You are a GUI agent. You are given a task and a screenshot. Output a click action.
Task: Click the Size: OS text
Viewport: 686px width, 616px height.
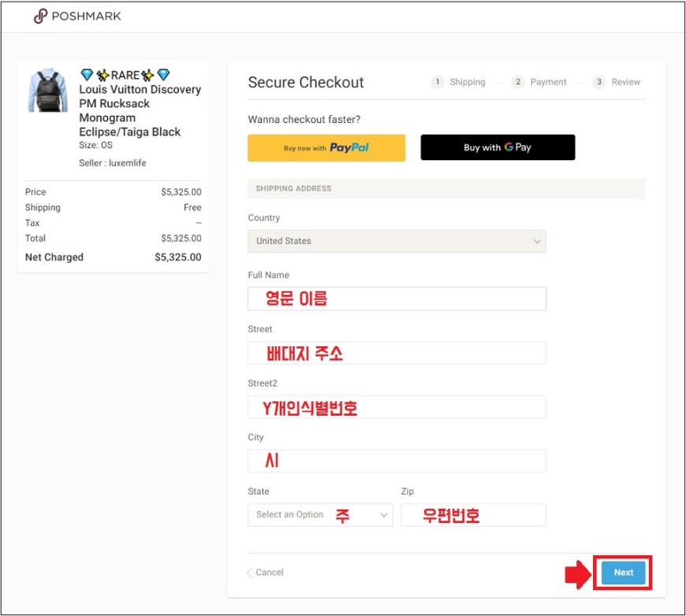[x=96, y=145]
